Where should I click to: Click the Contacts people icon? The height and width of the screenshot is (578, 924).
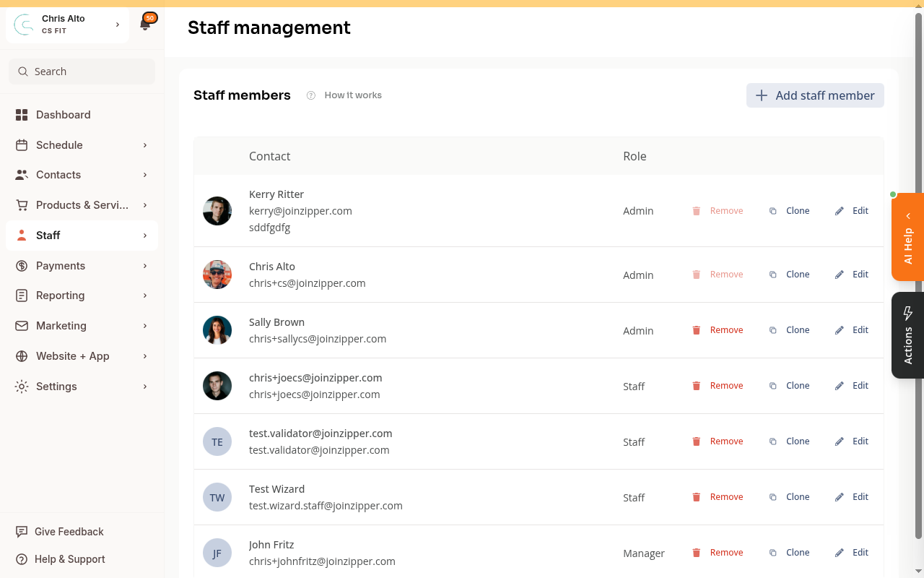22,175
